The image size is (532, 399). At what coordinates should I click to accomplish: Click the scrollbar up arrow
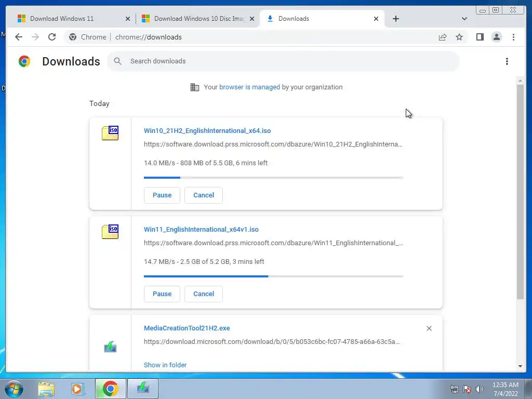click(520, 81)
